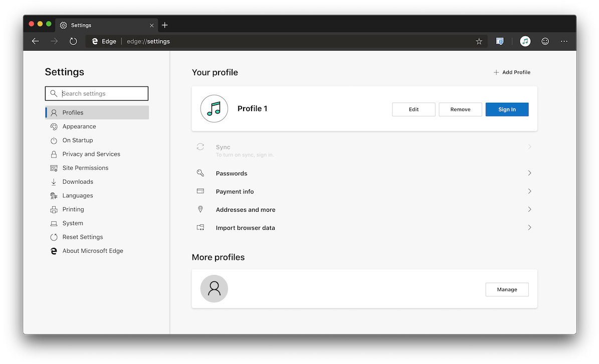599x364 pixels.
Task: Expand the Addresses and more chevron
Action: point(529,209)
